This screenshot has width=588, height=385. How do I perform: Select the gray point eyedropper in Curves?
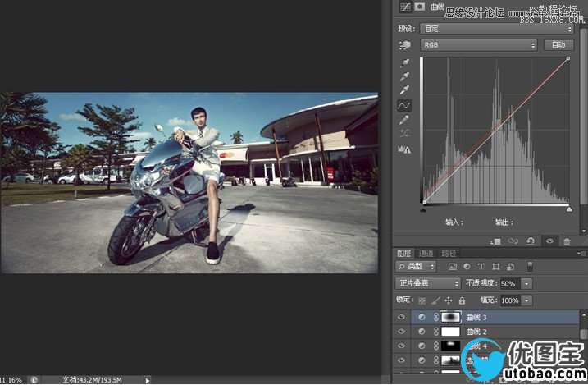coord(404,76)
